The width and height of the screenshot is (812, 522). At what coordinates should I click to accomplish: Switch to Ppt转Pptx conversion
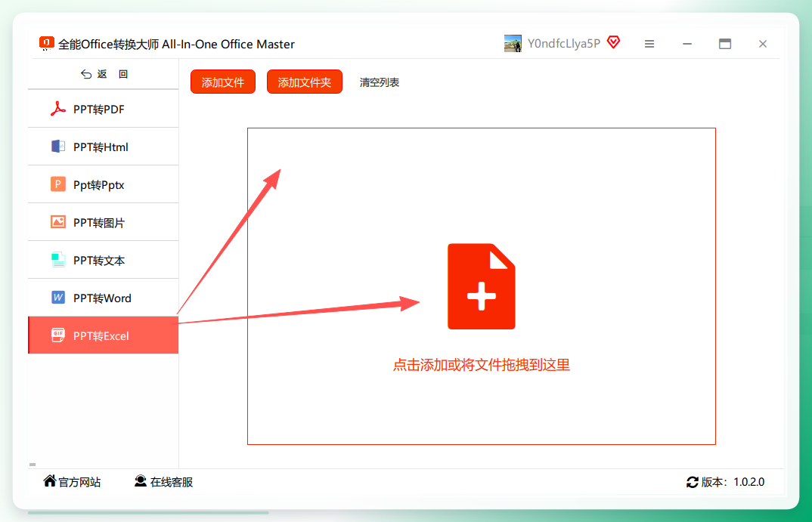[103, 184]
